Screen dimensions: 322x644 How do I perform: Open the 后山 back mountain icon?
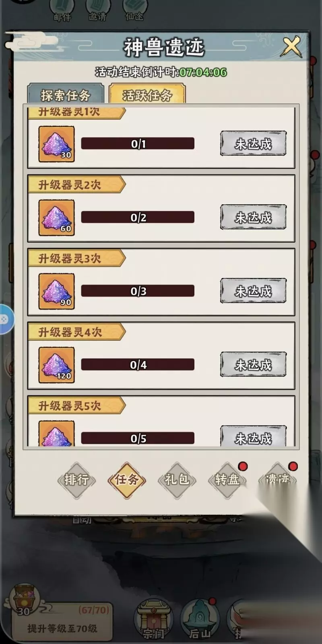click(200, 621)
